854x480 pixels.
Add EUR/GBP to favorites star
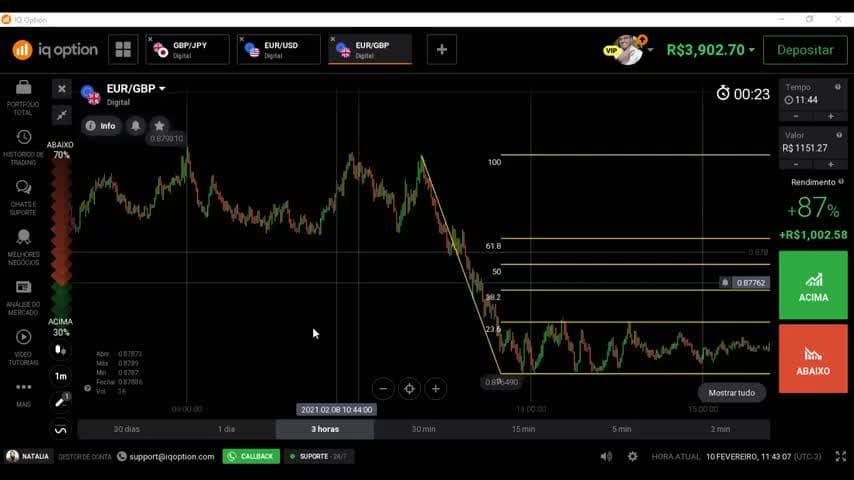click(159, 126)
